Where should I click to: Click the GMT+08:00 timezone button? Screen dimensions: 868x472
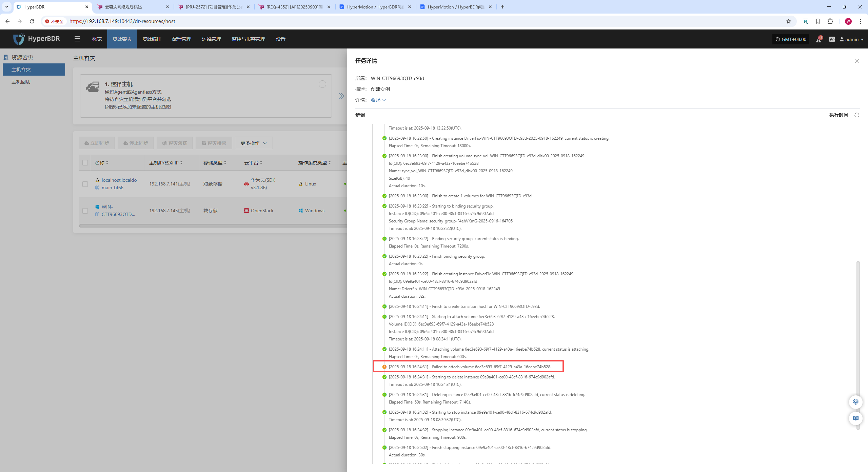tap(791, 39)
